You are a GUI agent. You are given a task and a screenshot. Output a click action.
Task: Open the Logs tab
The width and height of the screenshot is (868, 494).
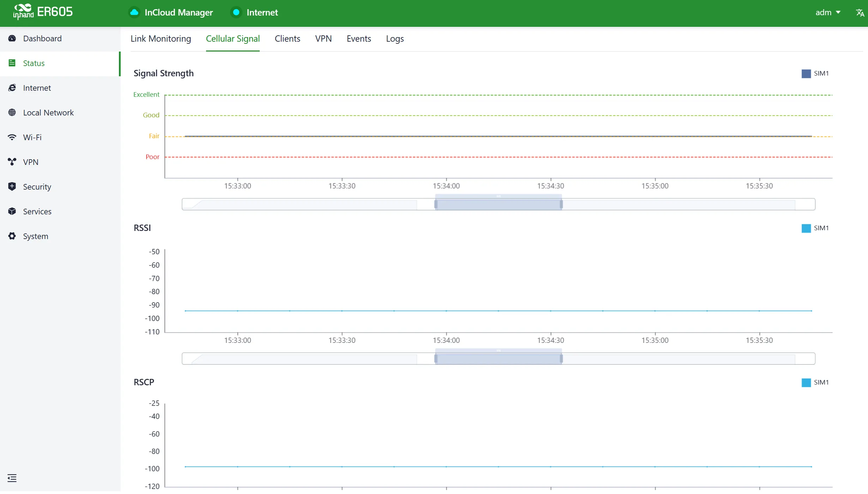[395, 38]
